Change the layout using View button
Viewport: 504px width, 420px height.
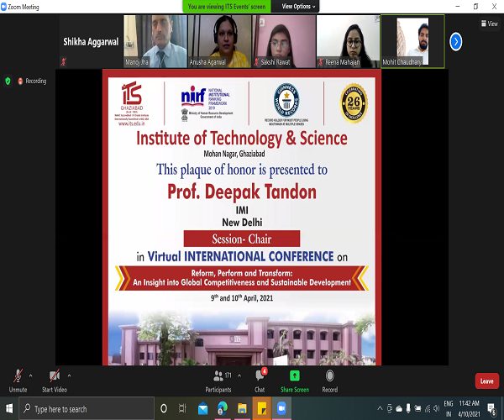tap(489, 24)
